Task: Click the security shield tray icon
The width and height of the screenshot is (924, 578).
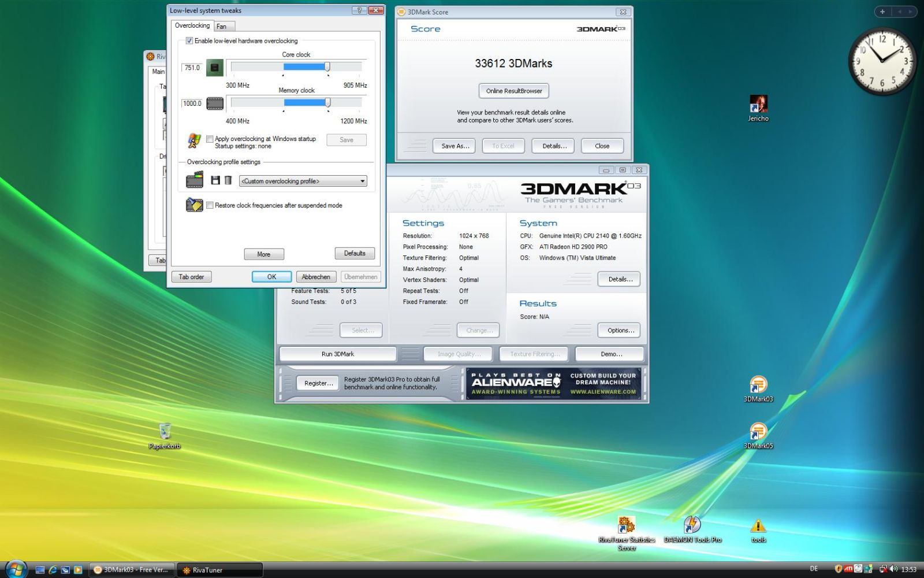Action: pyautogui.click(x=838, y=569)
